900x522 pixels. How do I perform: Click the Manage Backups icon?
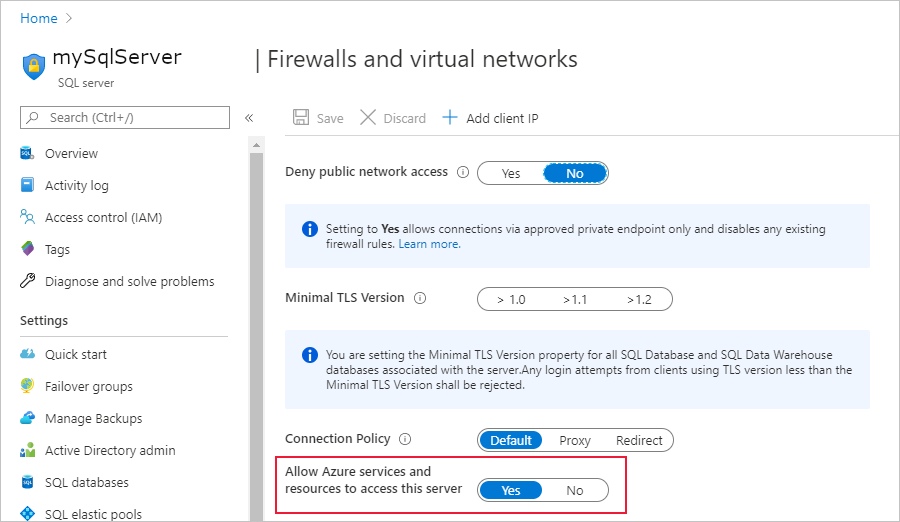pos(27,418)
